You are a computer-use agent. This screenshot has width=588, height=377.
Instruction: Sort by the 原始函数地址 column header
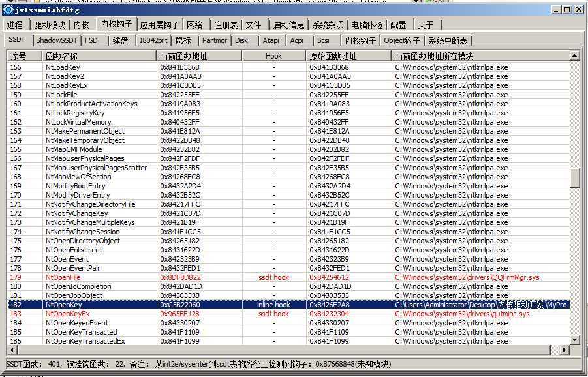pyautogui.click(x=348, y=56)
